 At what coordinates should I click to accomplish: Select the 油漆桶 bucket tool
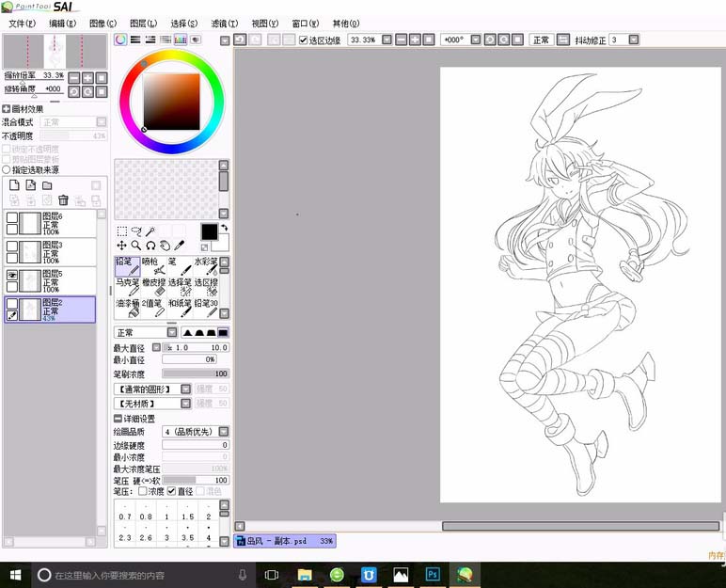point(127,308)
